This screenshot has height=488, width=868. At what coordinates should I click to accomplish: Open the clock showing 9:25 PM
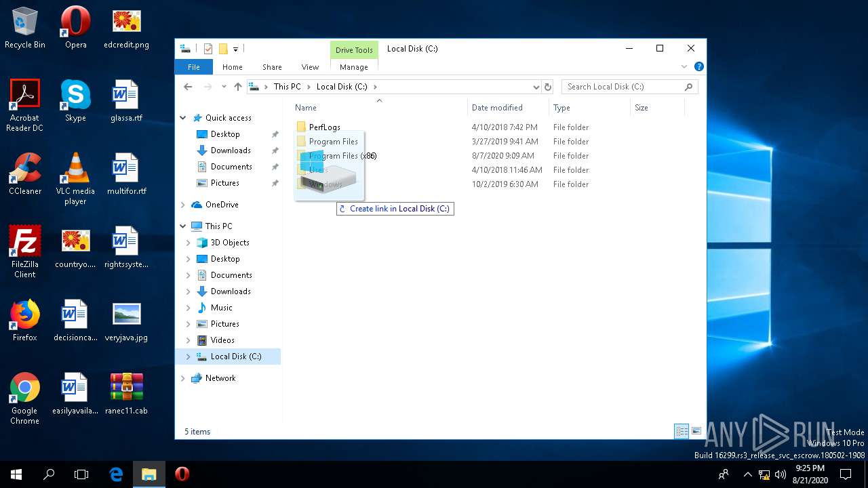[x=810, y=474]
